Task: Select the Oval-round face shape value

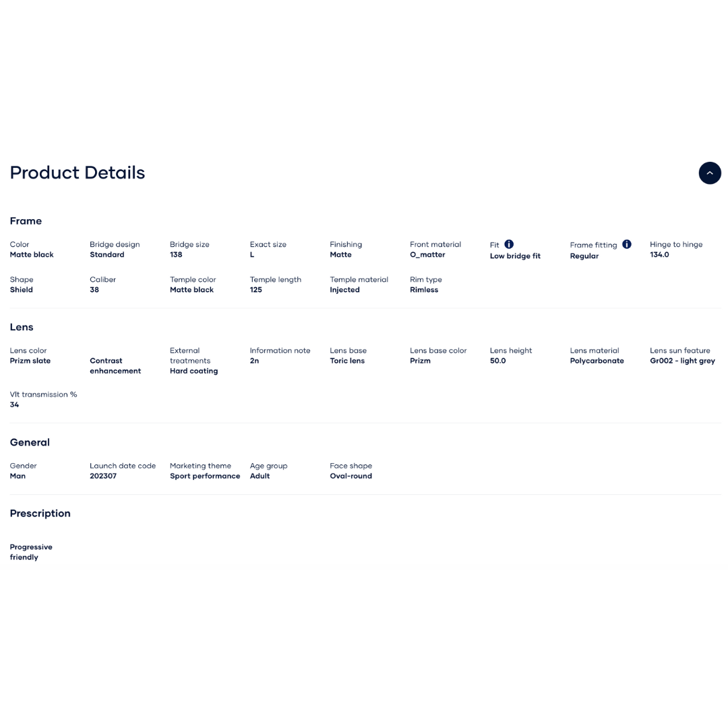Action: [351, 476]
